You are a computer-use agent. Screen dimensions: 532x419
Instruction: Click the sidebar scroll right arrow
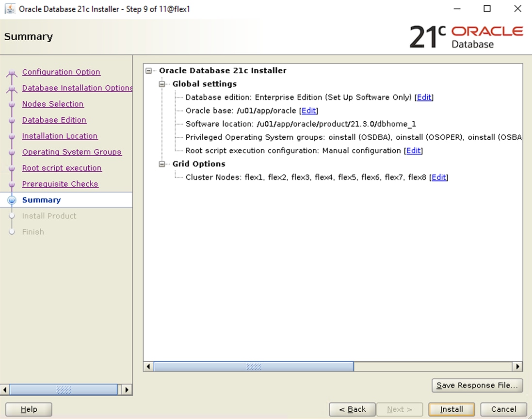(x=127, y=390)
